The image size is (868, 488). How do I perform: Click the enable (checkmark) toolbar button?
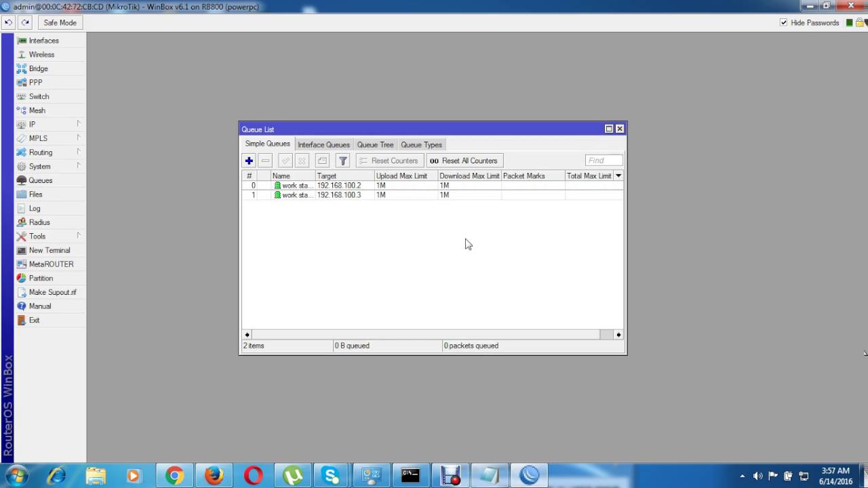(x=285, y=161)
